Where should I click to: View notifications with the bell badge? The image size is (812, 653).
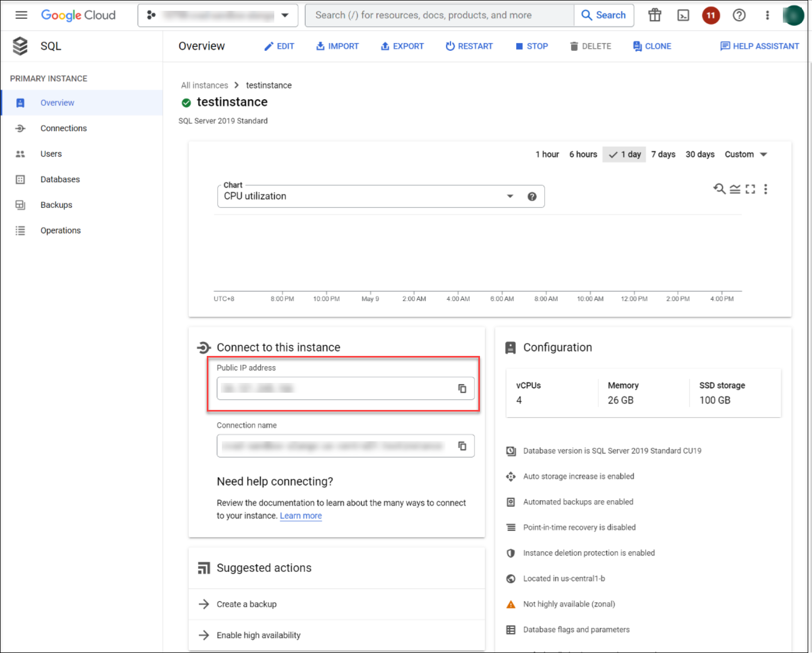710,15
